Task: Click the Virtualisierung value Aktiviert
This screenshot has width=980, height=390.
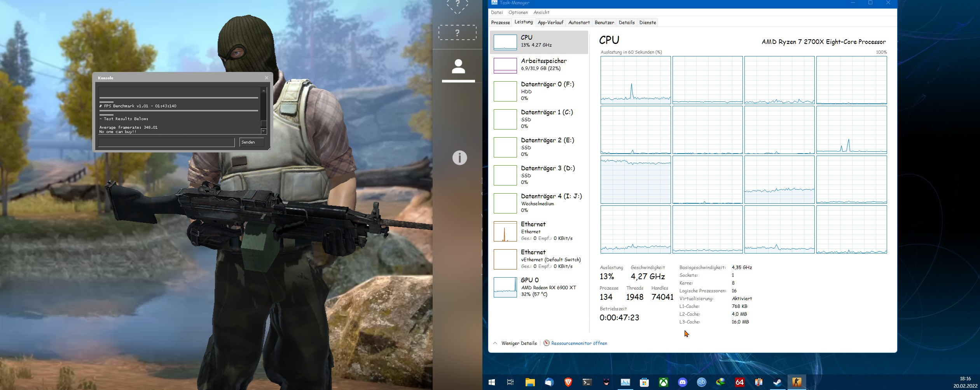Action: coord(742,299)
